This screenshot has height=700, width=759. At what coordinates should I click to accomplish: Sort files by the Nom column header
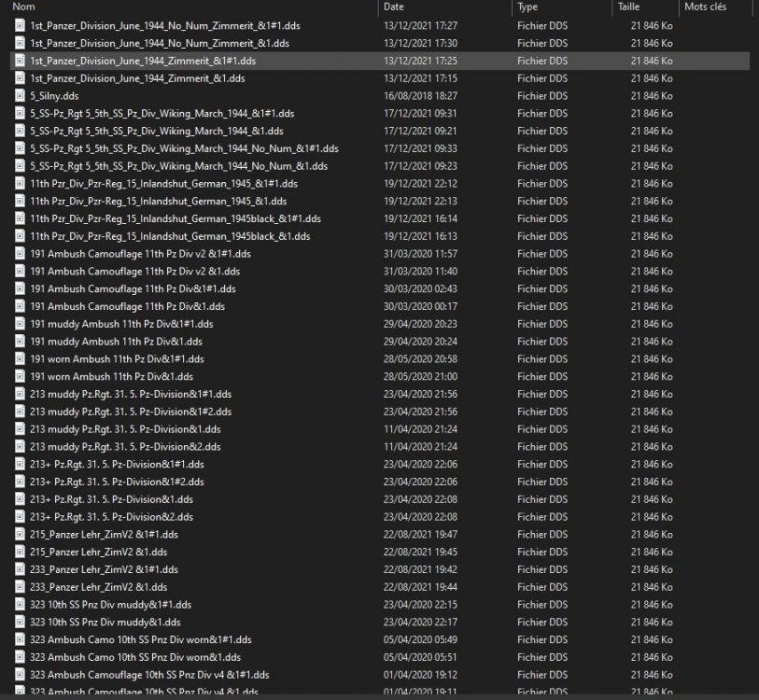tap(23, 7)
